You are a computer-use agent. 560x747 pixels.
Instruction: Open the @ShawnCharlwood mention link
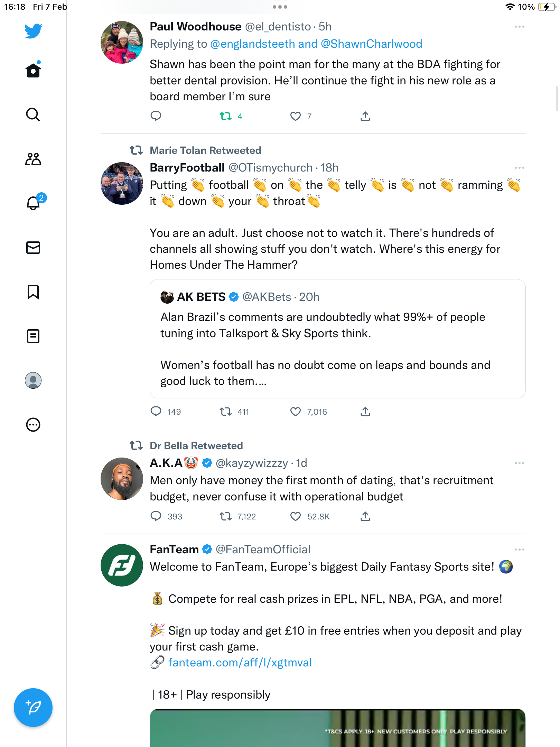[371, 44]
